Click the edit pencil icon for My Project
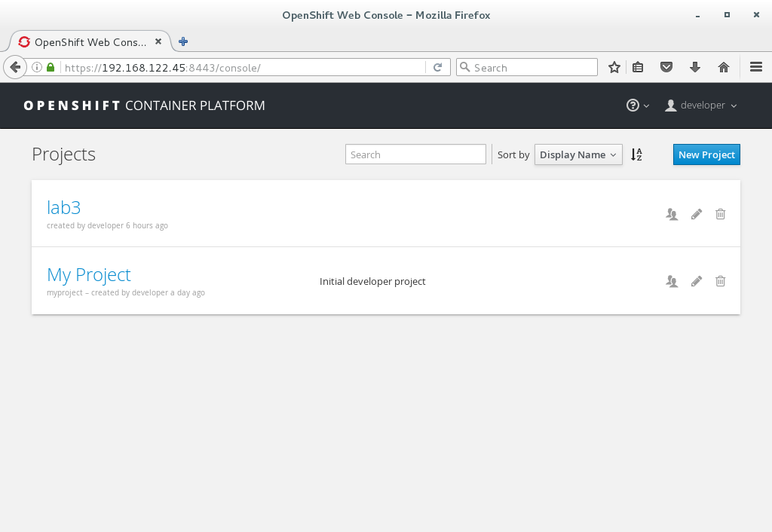This screenshot has width=772, height=532. click(696, 280)
